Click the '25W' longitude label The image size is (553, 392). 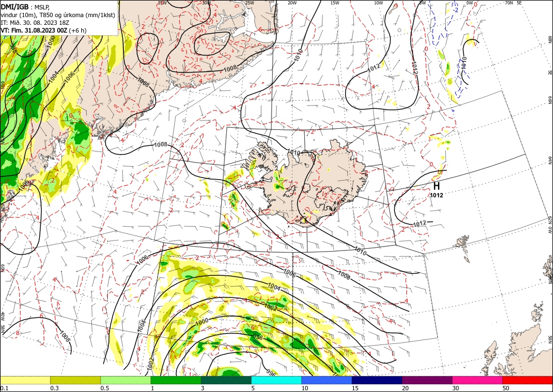[249, 3]
